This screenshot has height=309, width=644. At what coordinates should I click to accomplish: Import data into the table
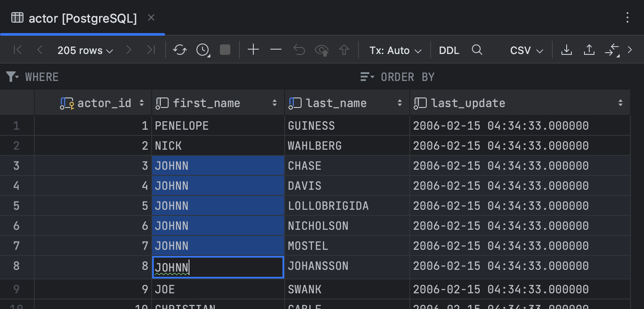coord(589,50)
